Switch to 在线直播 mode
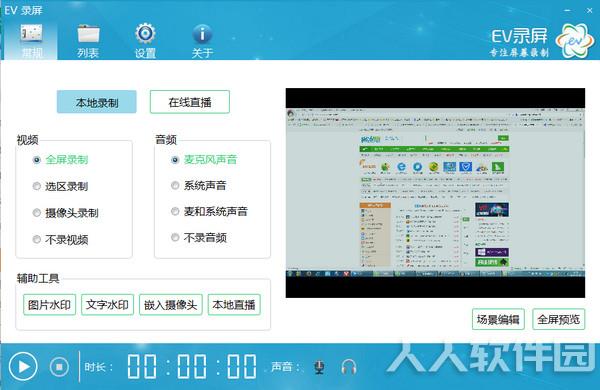 (x=190, y=102)
